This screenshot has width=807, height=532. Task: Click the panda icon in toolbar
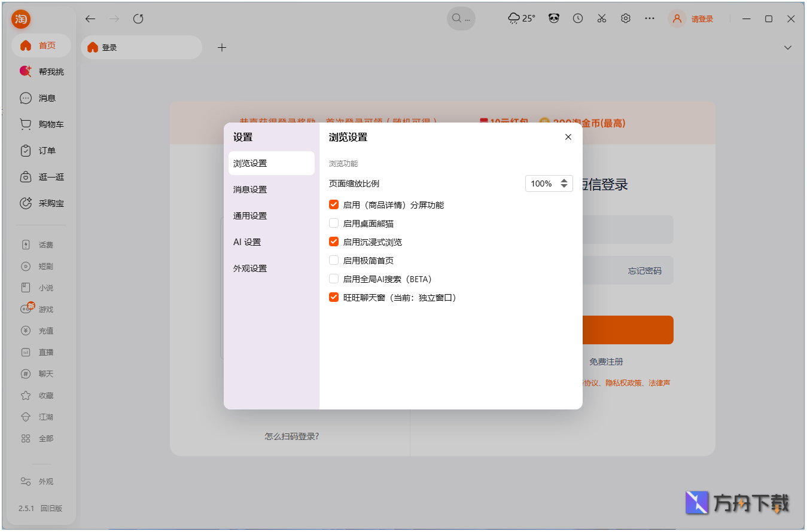554,19
